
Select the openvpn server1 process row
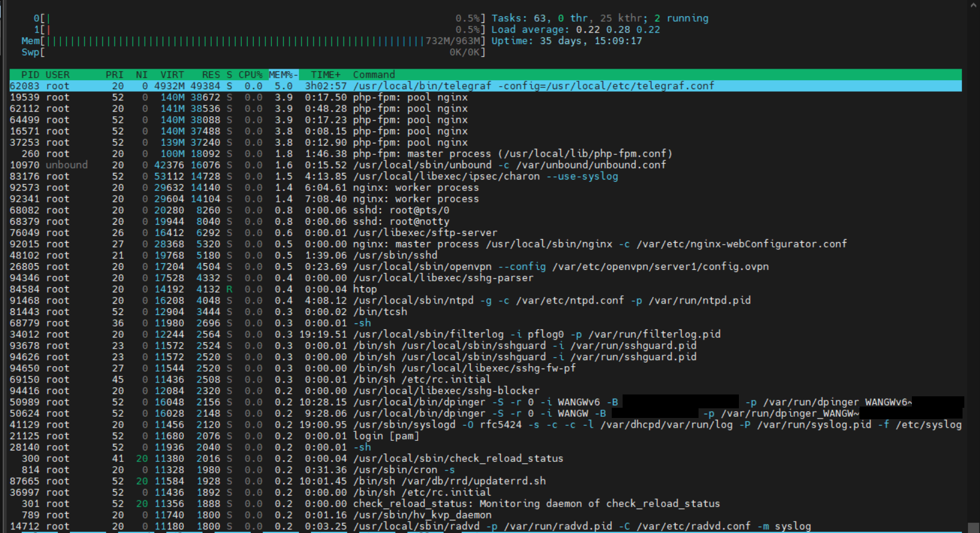[485, 267]
